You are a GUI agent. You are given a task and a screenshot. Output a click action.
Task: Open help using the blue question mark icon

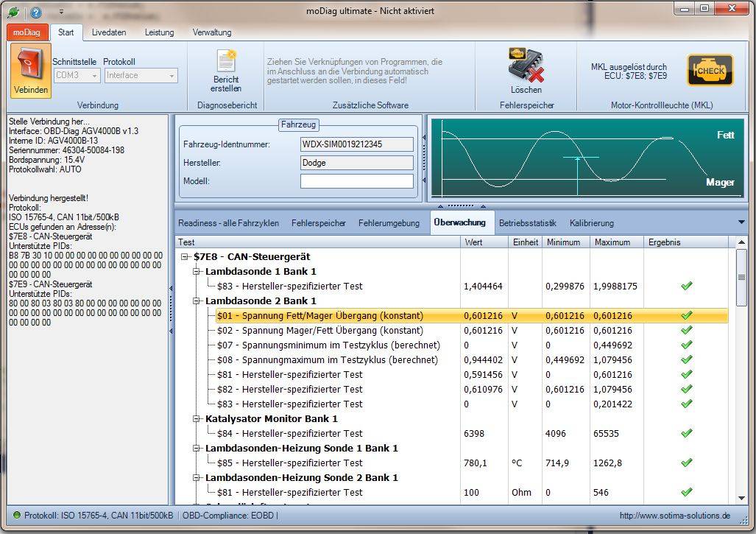tap(36, 12)
